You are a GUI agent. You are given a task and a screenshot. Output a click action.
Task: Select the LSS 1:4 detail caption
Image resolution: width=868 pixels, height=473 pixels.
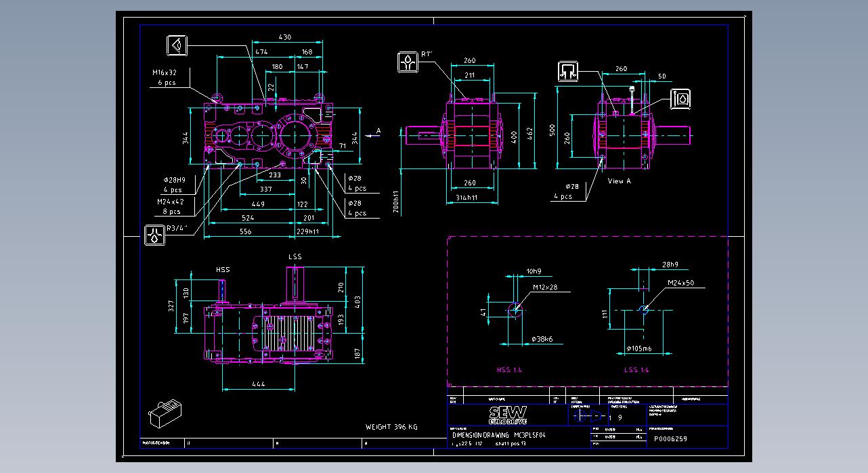tap(636, 370)
